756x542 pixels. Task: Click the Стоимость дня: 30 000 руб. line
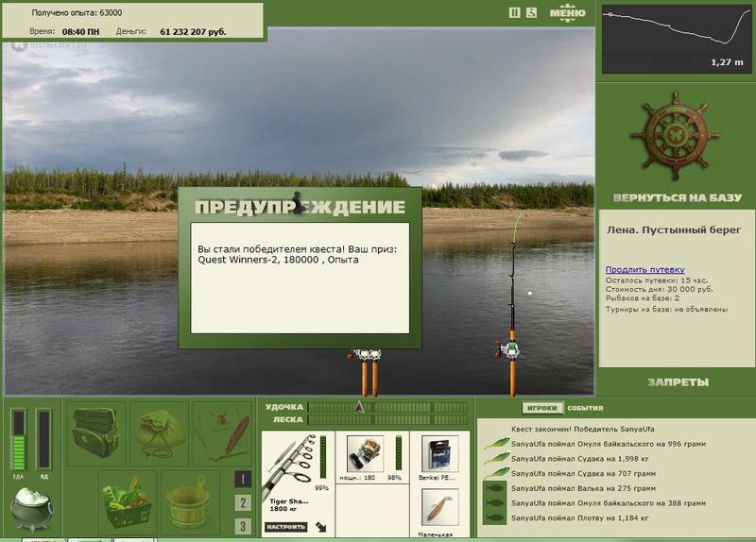(x=659, y=289)
